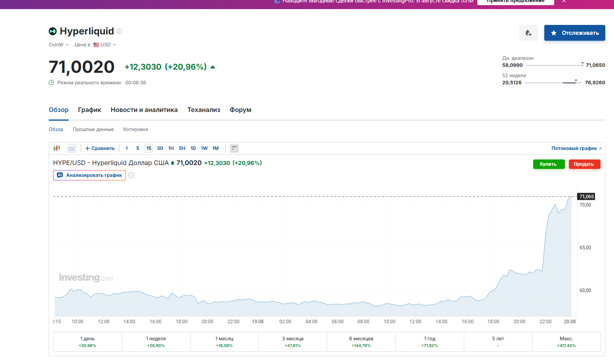Open the candlestick chart type icon
614x364 pixels.
pyautogui.click(x=57, y=148)
